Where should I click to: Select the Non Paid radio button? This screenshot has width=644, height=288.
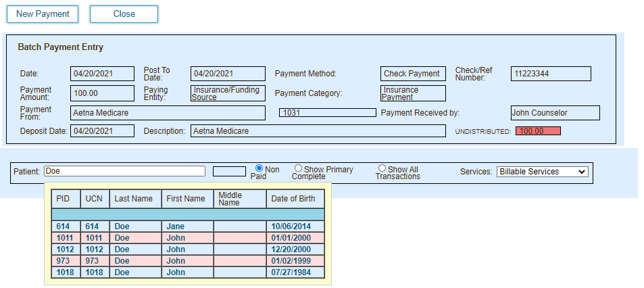tap(259, 168)
